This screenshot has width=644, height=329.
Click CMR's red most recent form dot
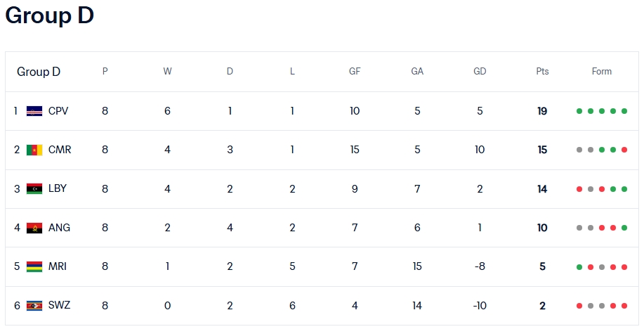pos(624,150)
